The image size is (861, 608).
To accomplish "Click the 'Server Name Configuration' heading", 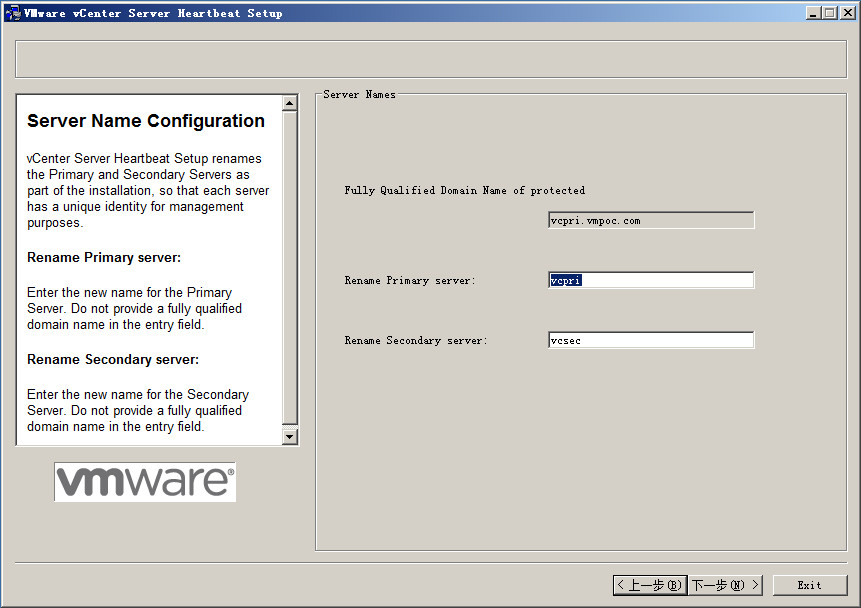I will pos(146,121).
